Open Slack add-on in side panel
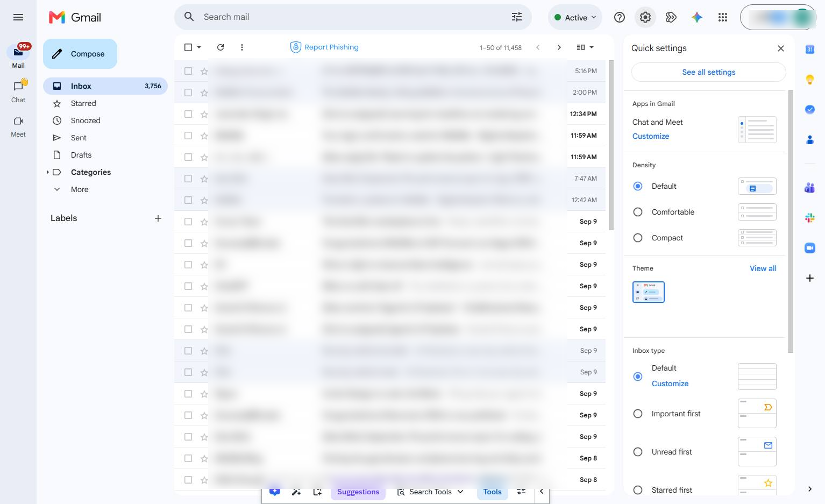This screenshot has height=504, width=825. 810,218
